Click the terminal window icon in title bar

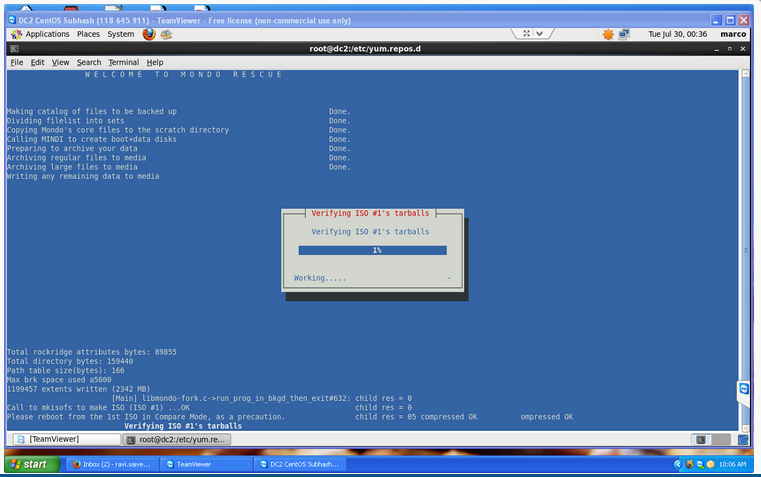14,48
